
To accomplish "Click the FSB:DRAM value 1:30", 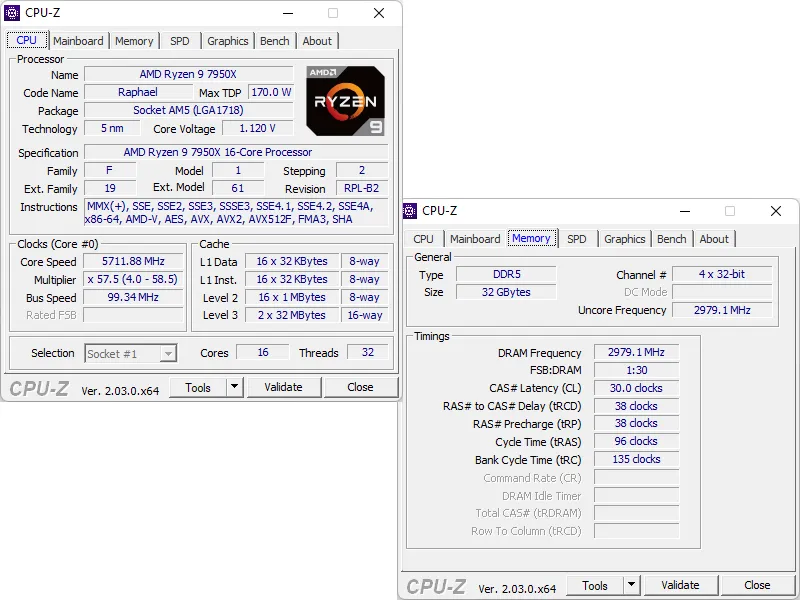I will point(637,370).
